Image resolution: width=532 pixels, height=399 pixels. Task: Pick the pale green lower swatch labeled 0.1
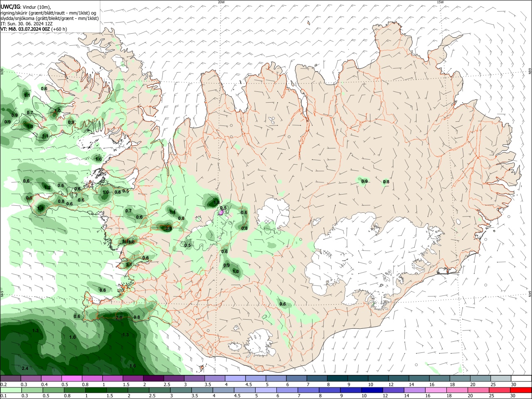pyautogui.click(x=11, y=390)
